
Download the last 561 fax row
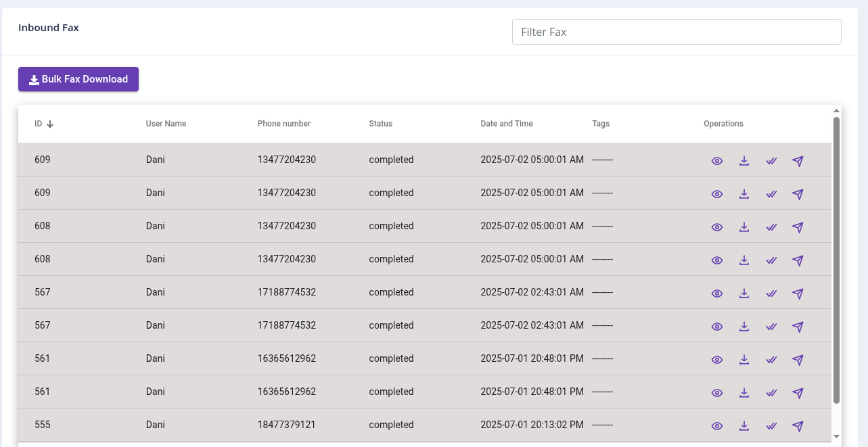click(x=744, y=393)
